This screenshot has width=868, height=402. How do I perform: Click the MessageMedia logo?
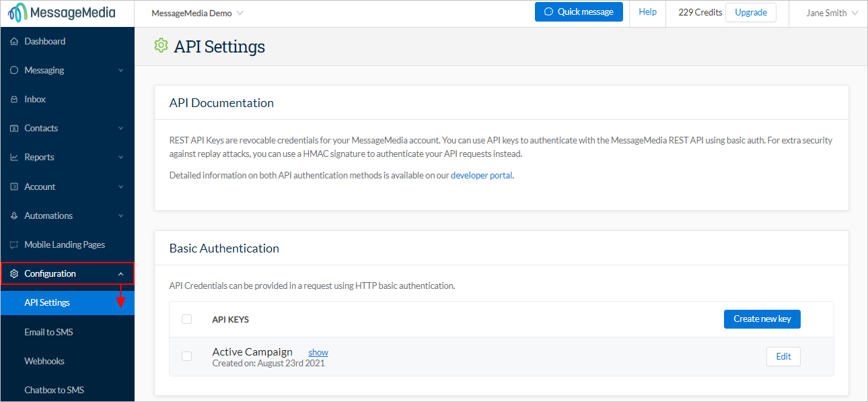point(62,13)
